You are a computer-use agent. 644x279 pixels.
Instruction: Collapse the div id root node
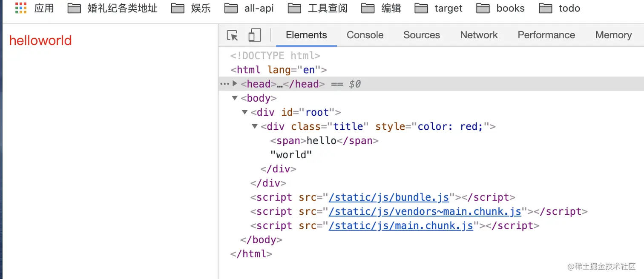pos(245,112)
